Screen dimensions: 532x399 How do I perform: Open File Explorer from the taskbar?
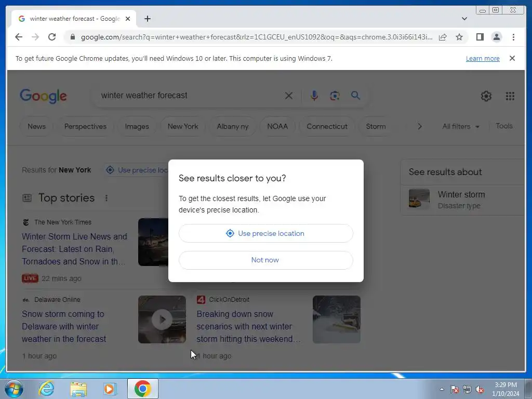(x=78, y=389)
